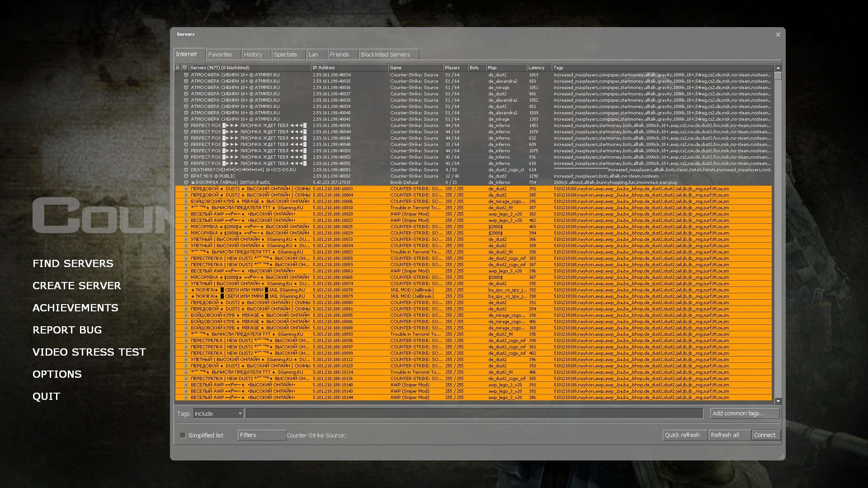
Task: Sort by VAC shield column icon
Action: click(x=185, y=67)
